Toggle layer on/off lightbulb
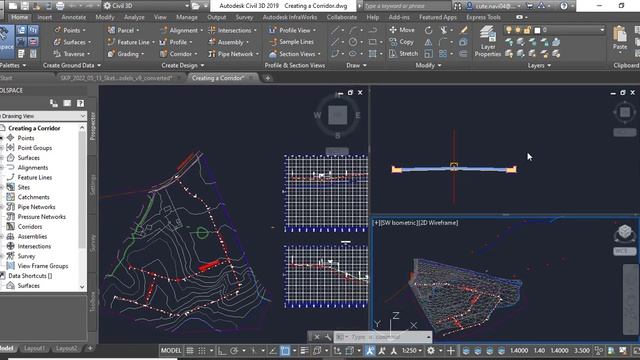The image size is (640, 360). coord(509,30)
